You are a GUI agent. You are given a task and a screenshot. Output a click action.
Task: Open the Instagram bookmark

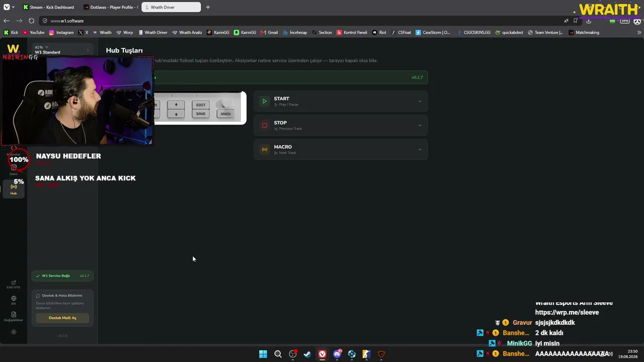point(61,33)
